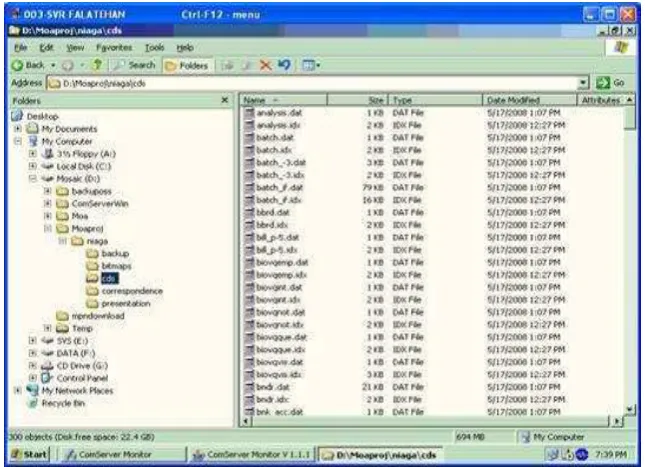The image size is (645, 467).
Task: Click the horizontal scrollbar left arrow
Action: pyautogui.click(x=245, y=421)
